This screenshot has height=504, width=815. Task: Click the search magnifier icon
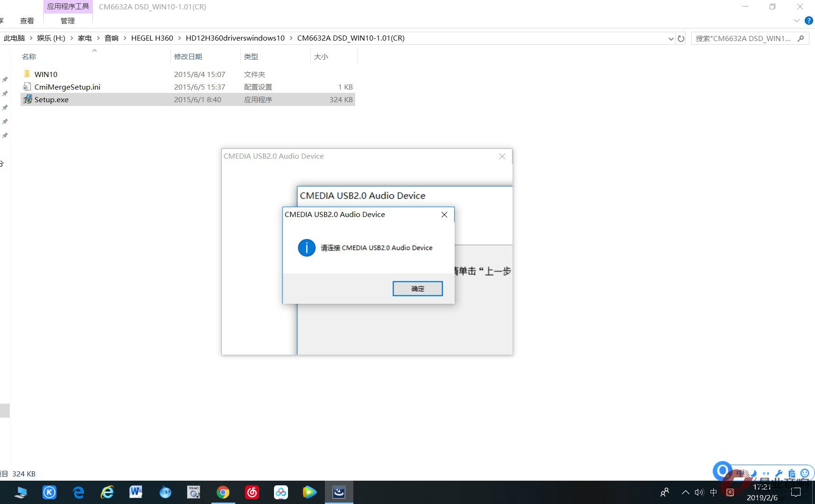tap(801, 38)
